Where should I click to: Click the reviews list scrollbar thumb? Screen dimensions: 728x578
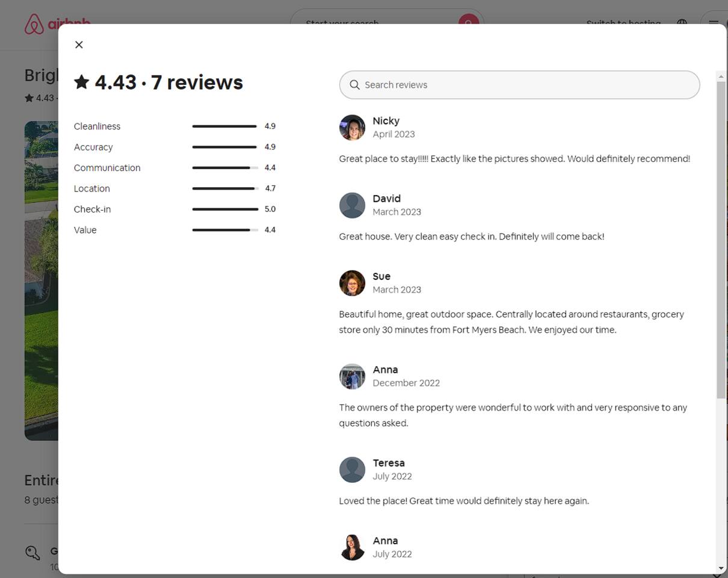[x=721, y=240]
